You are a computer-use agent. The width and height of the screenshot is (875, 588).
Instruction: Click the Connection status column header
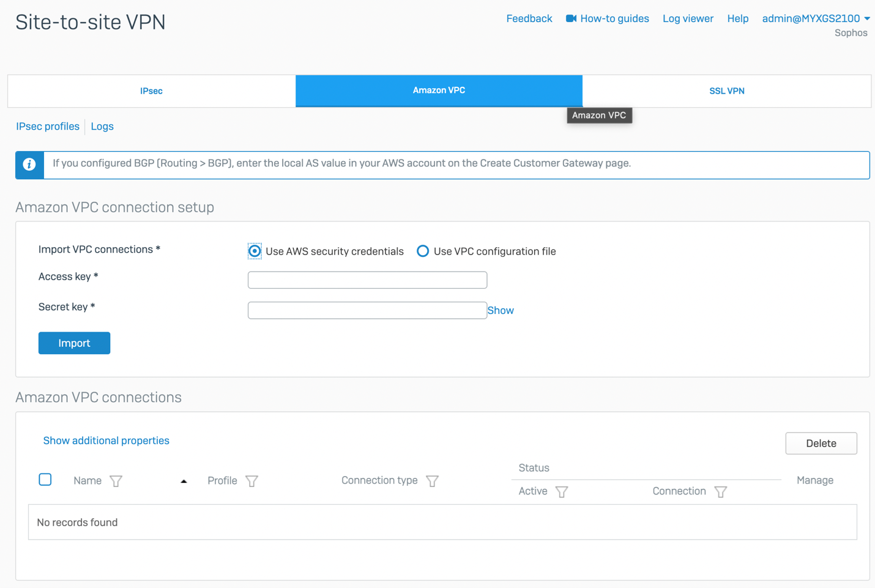[679, 491]
